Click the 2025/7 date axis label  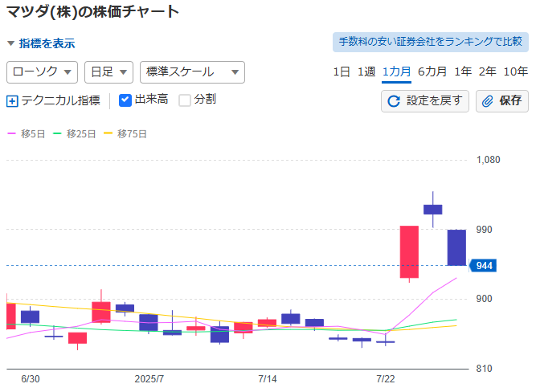[149, 379]
